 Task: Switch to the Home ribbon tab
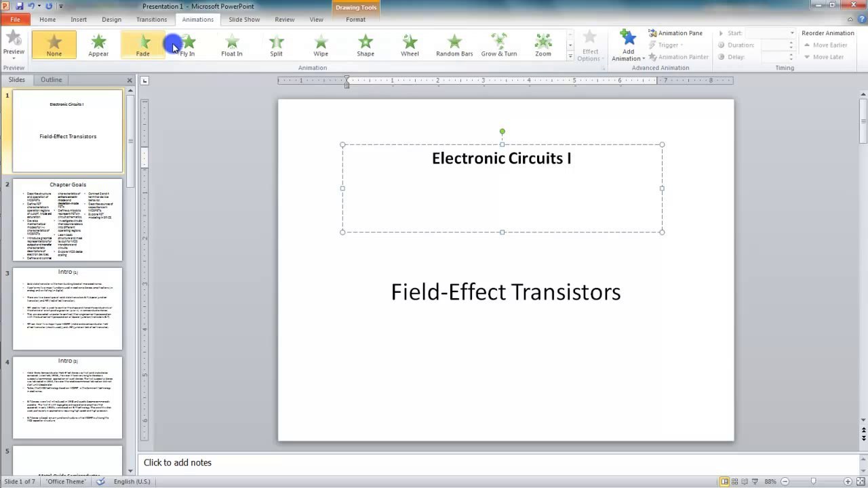[47, 20]
